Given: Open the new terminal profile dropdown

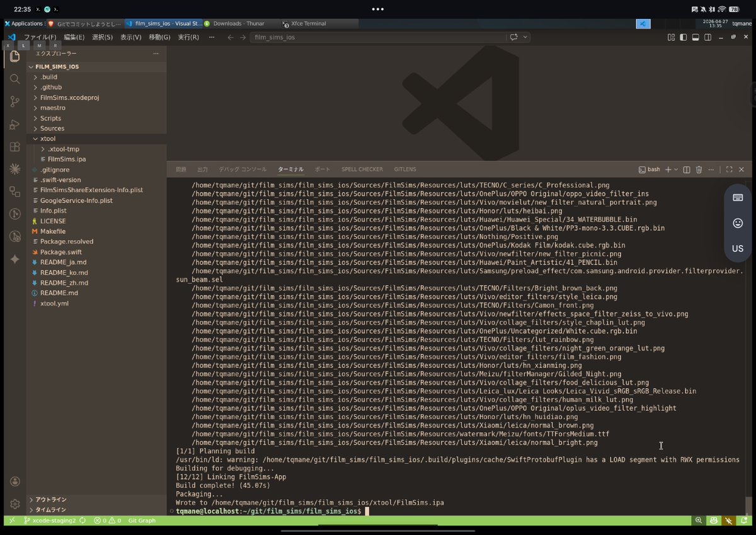Looking at the screenshot, I should 676,170.
